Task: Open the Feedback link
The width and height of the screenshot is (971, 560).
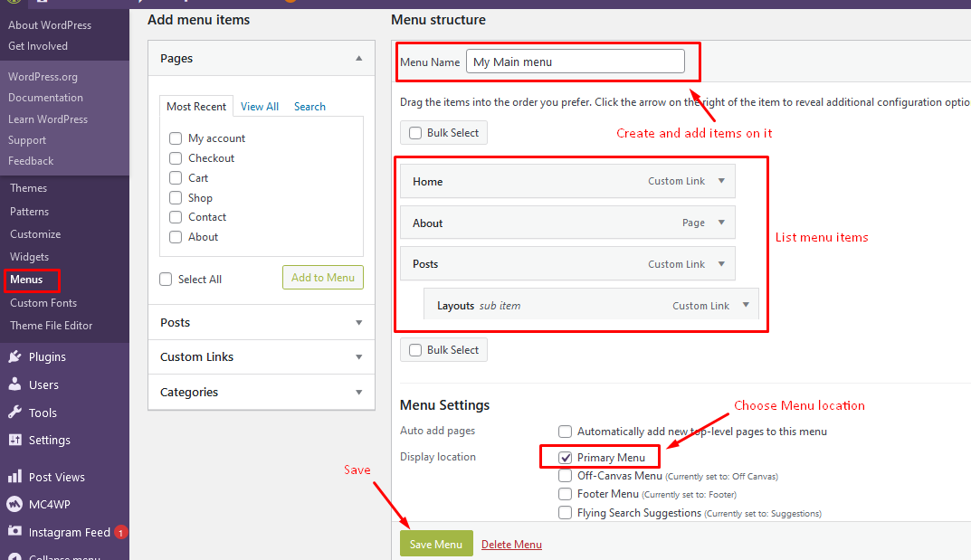Action: (x=31, y=161)
